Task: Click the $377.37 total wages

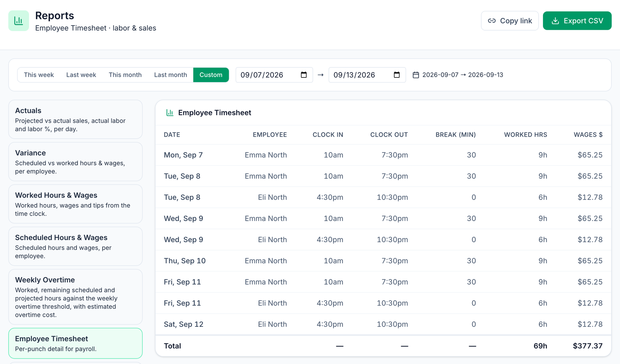Action: coord(588,346)
